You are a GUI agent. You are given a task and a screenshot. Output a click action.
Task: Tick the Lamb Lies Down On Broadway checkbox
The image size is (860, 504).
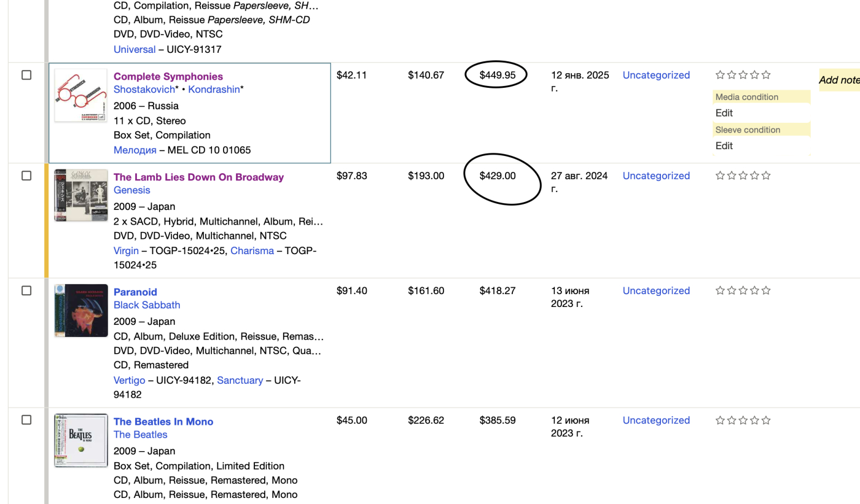[x=26, y=176]
